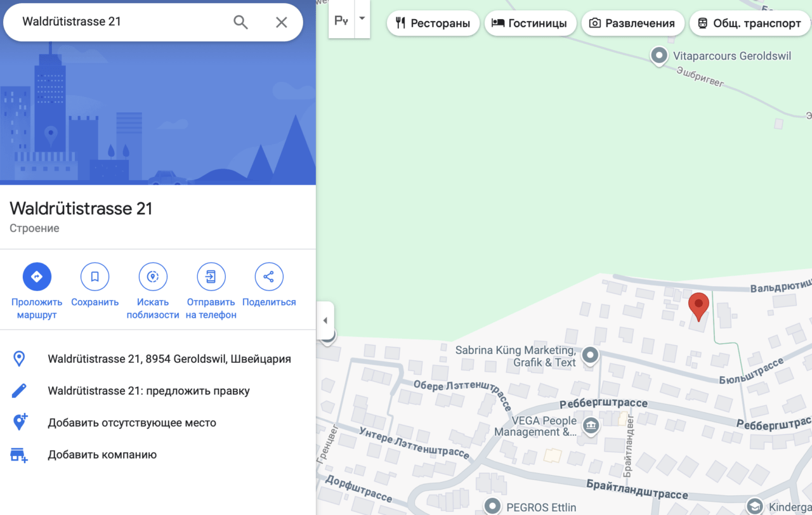This screenshot has height=515, width=812.
Task: Click into the Waldrütistrasse 21 search field
Action: click(121, 22)
